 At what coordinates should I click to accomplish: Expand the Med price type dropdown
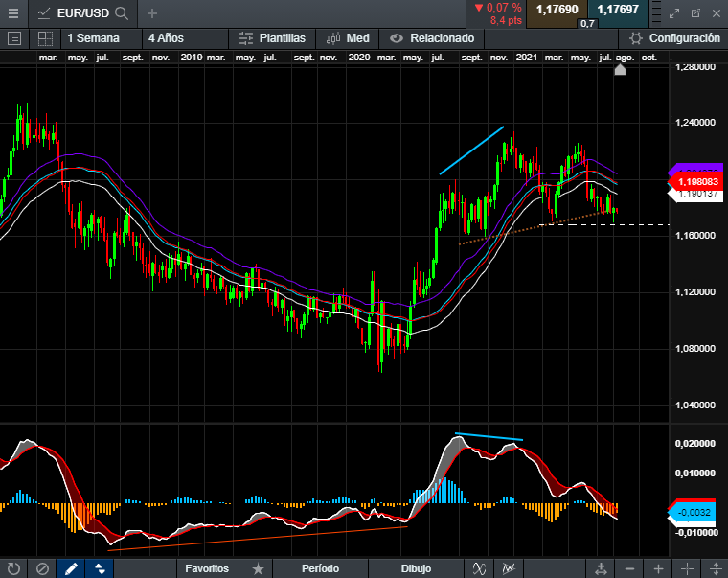(348, 38)
